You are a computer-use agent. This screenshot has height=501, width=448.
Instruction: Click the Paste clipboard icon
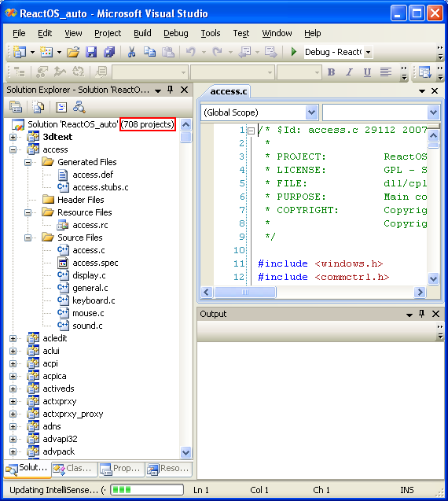click(x=168, y=52)
